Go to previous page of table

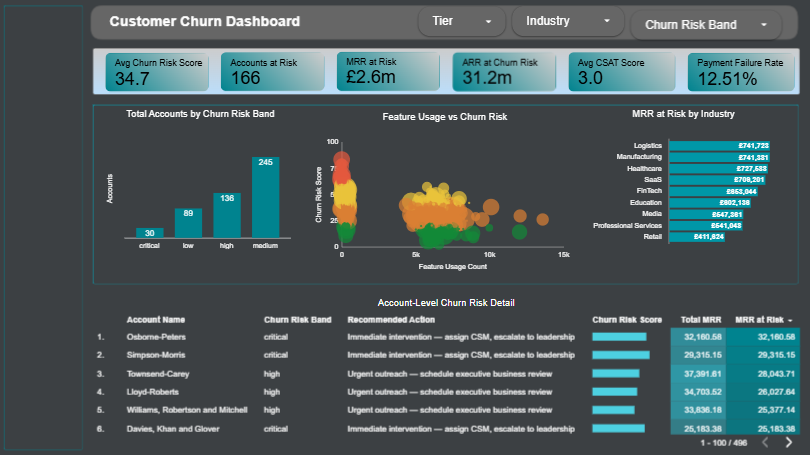(x=766, y=442)
